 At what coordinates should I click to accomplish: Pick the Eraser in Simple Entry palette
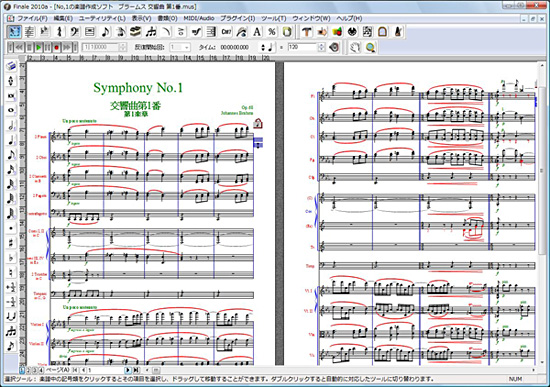point(11,66)
